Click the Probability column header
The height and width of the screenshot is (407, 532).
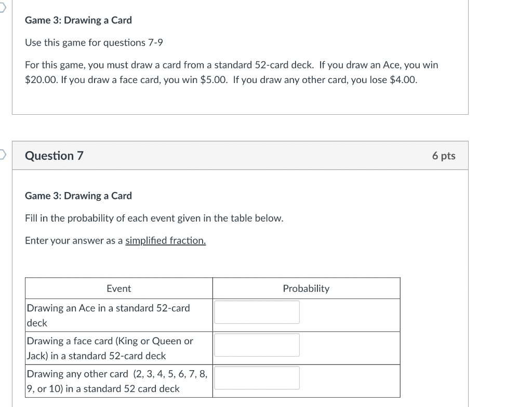306,288
